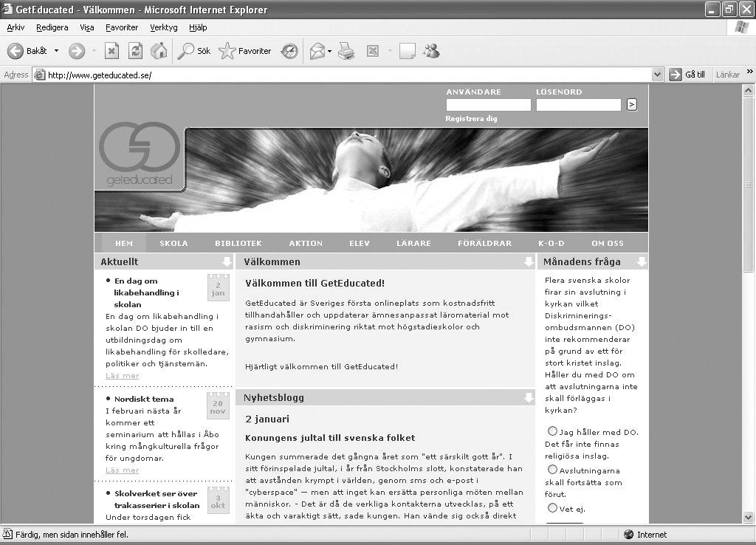Viewport: 756px width, 545px height.
Task: Click the 3 okt calendar icon
Action: 218,500
